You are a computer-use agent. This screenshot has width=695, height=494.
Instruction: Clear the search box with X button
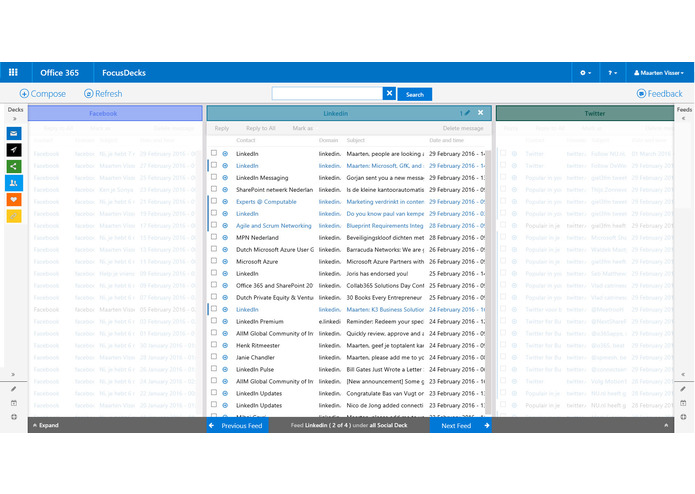point(389,93)
